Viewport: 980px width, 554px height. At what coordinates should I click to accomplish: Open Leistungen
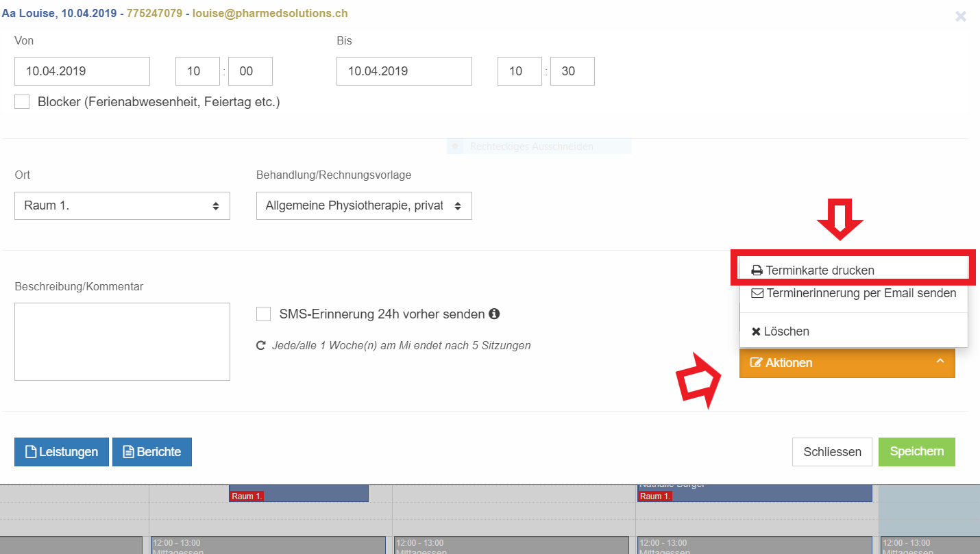(62, 452)
